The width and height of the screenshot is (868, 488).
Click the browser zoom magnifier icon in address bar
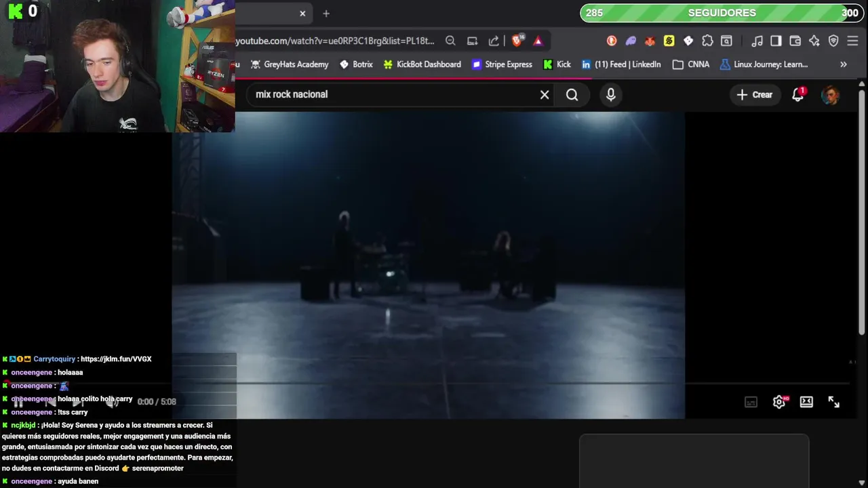tap(450, 41)
